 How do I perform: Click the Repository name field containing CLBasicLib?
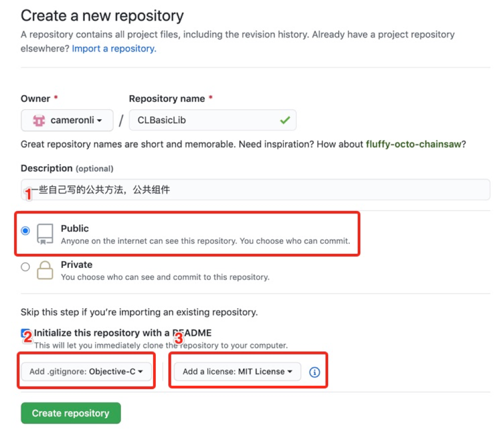213,120
